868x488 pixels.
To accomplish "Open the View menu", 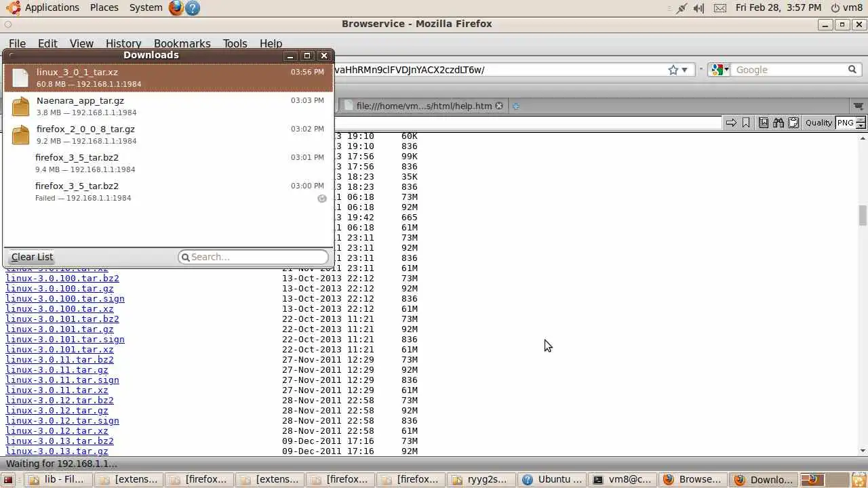I will (81, 43).
